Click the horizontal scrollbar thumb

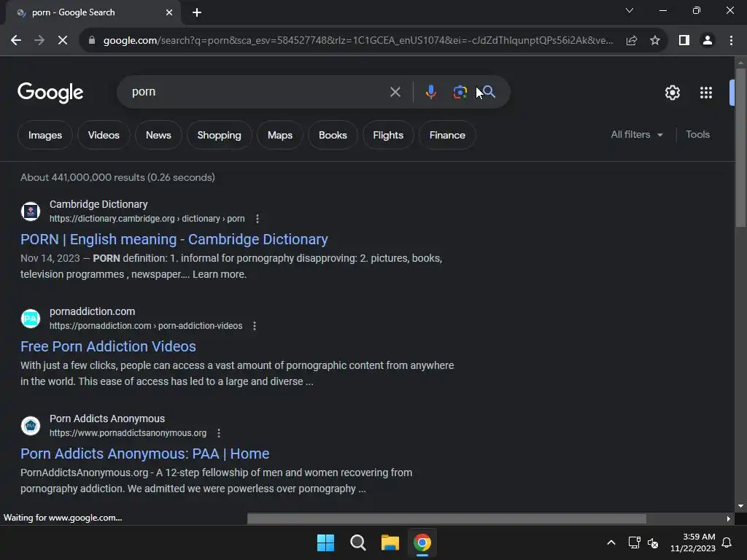pyautogui.click(x=447, y=518)
